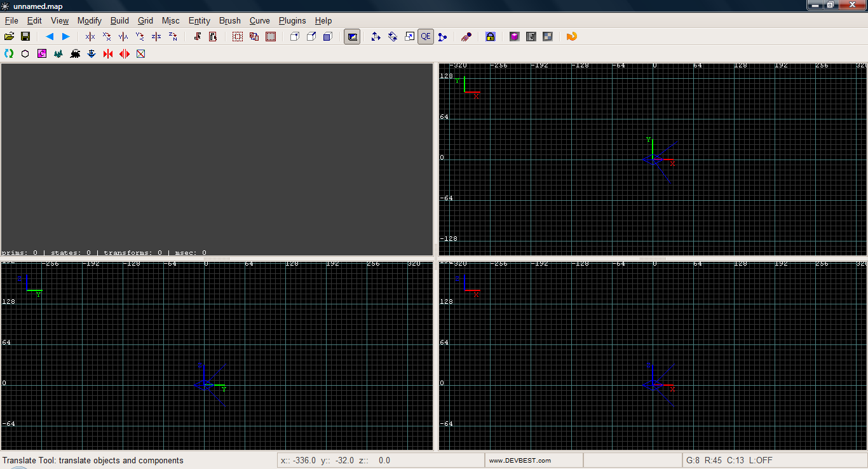
Task: Click the drop entity blue arrow icon
Action: (x=92, y=54)
